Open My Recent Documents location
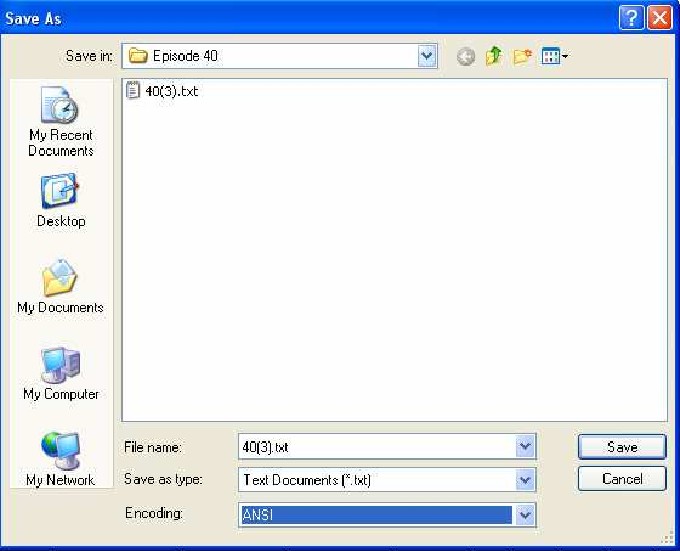Viewport: 680px width, 551px height. pos(61,122)
